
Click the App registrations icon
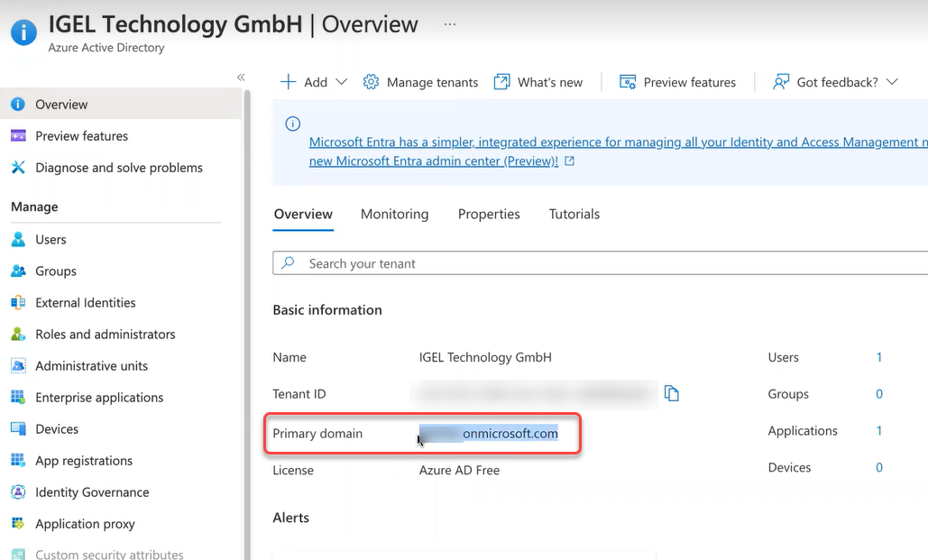pos(18,461)
